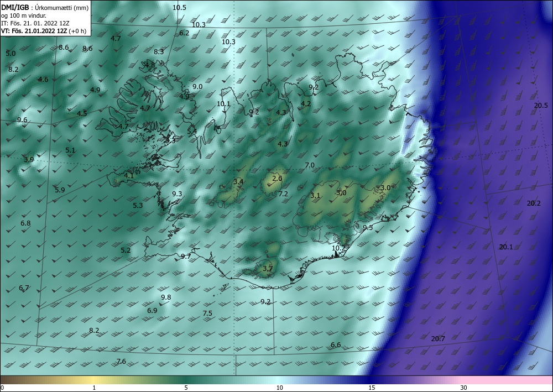The width and height of the screenshot is (553, 392).
Task: Click the 6.2 precipitable water value
Action: coord(184,33)
